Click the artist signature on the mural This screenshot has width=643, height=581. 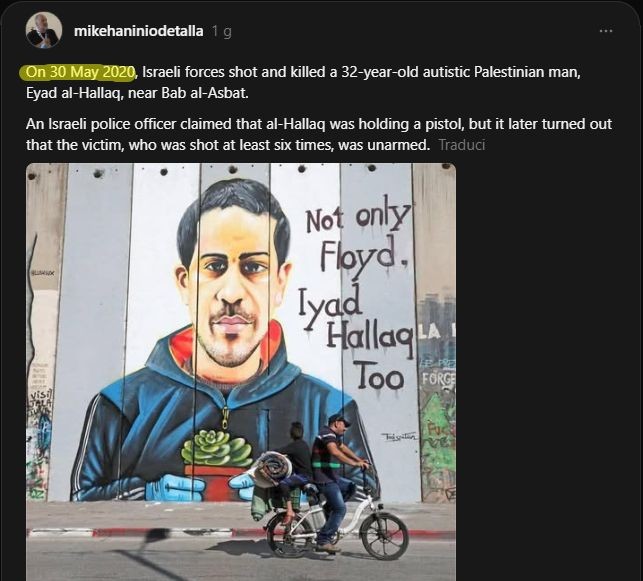(397, 437)
